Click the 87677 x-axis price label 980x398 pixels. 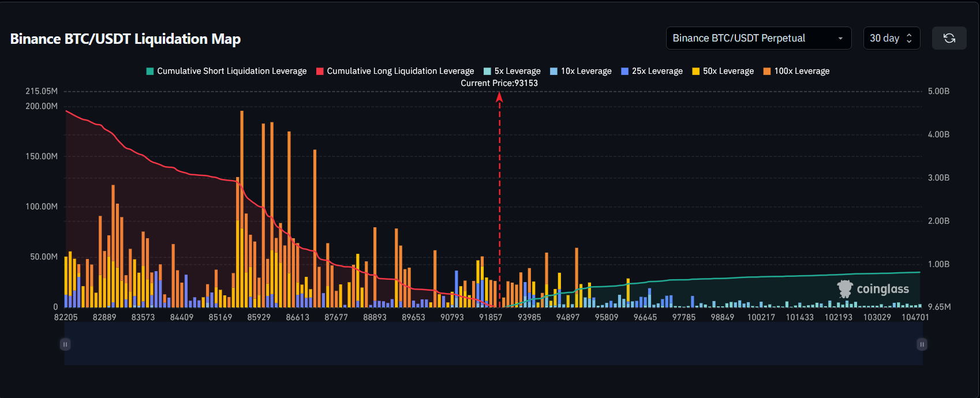click(336, 317)
